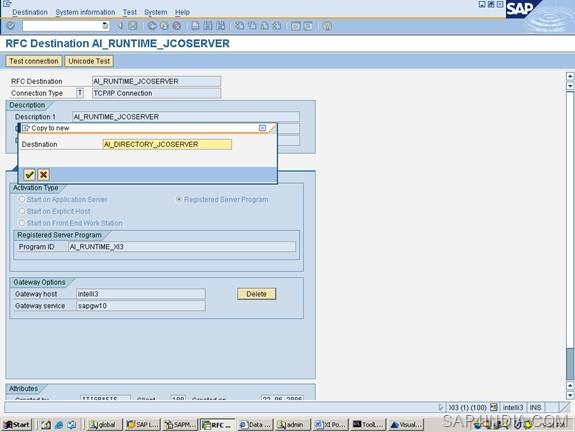
Task: Expand status bar system info arrow
Action: pos(441,407)
